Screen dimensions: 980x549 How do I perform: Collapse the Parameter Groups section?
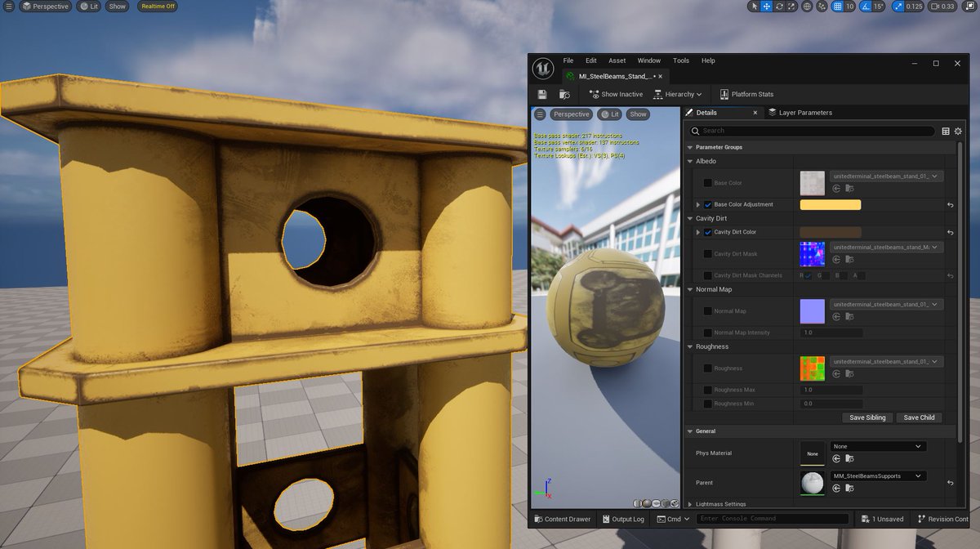tap(690, 147)
